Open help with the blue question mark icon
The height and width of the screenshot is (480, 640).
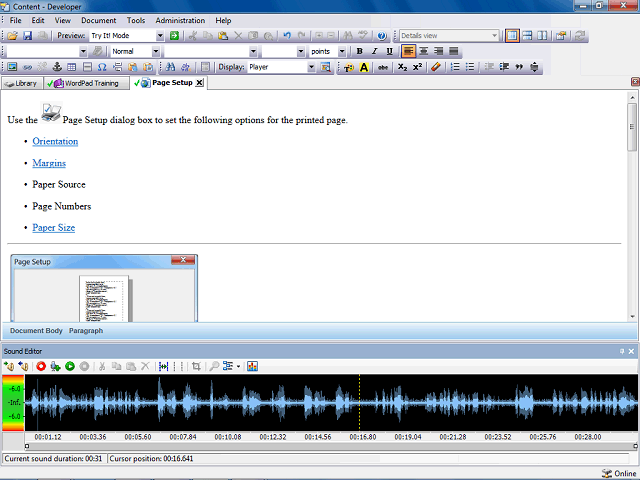[x=382, y=36]
